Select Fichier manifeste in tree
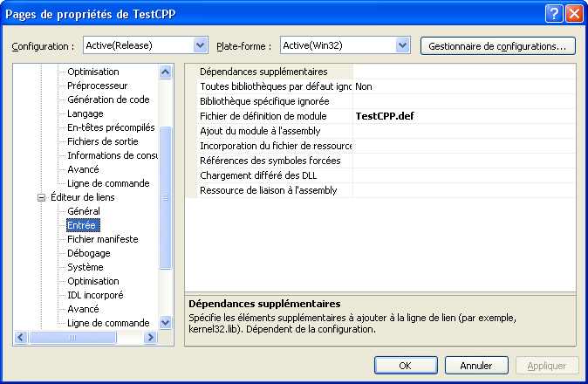Image resolution: width=588 pixels, height=384 pixels. pos(103,239)
